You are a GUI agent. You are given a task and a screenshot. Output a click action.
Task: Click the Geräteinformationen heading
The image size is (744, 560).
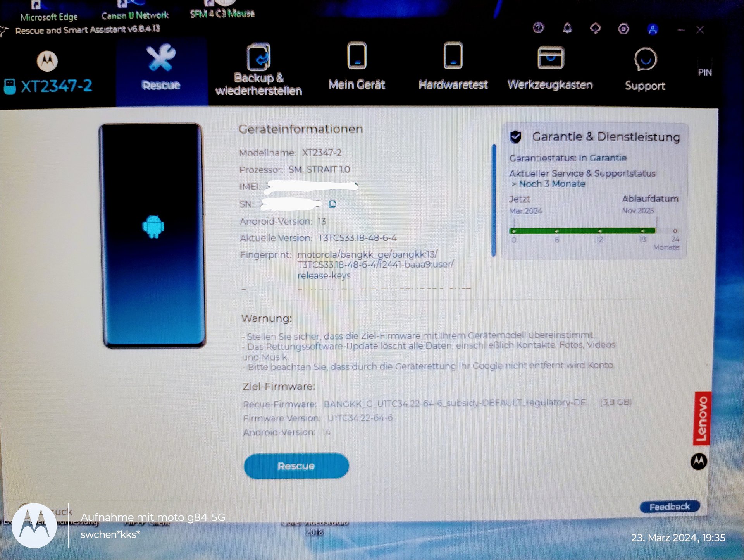coord(301,129)
